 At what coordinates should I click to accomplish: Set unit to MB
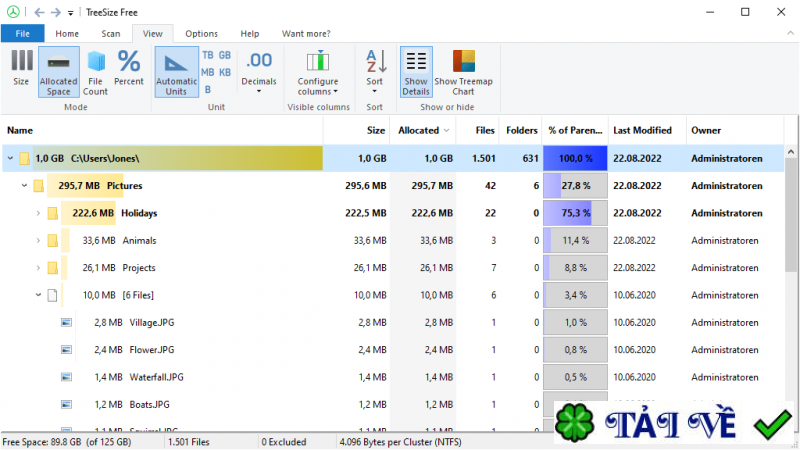pyautogui.click(x=208, y=72)
